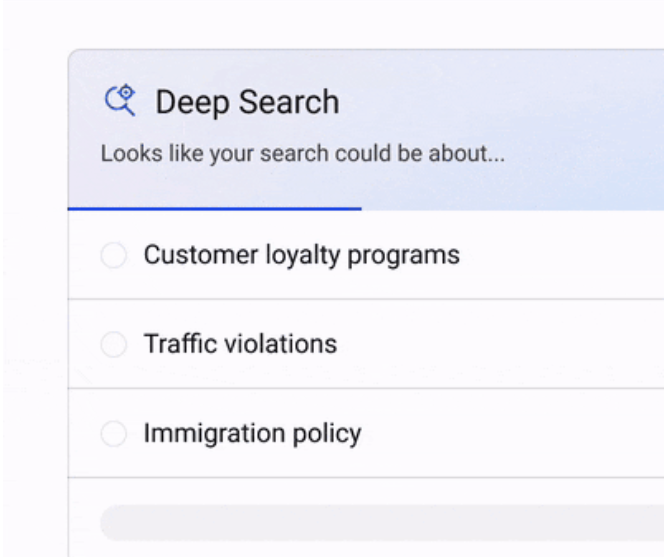This screenshot has height=557, width=672.
Task: Click the Deep Search magnifier icon
Action: click(x=120, y=100)
